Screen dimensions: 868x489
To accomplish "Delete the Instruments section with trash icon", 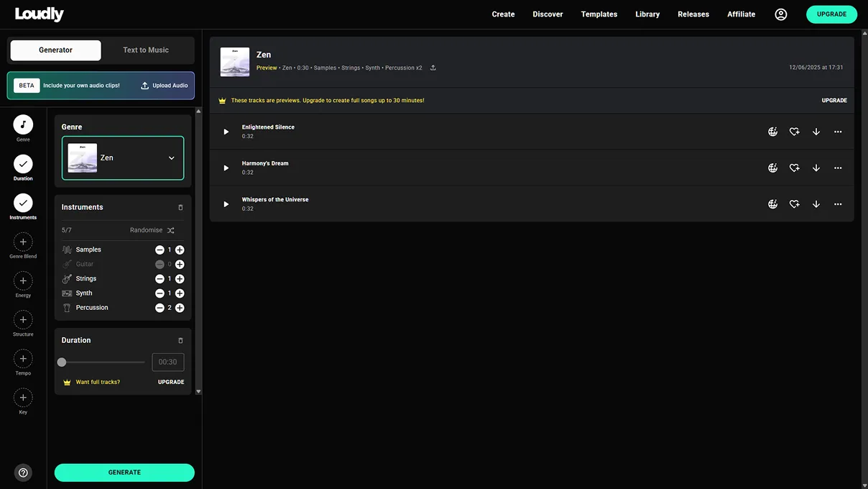I will tap(180, 207).
